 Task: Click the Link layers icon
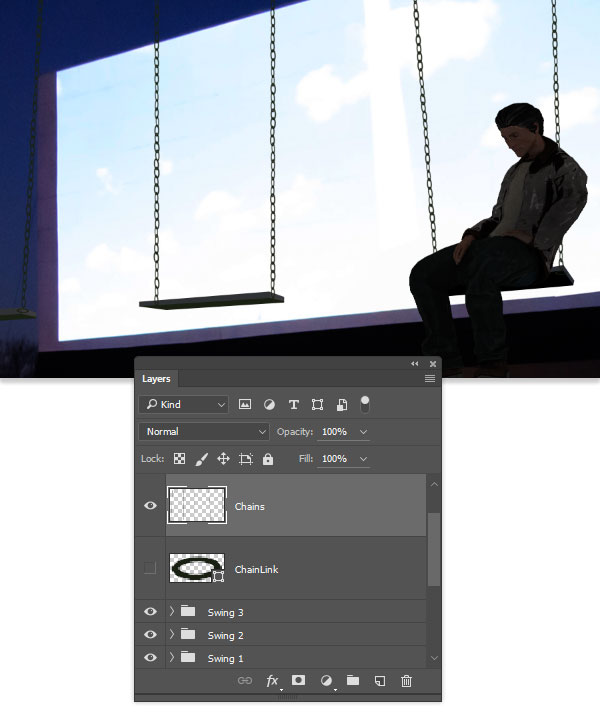point(244,681)
